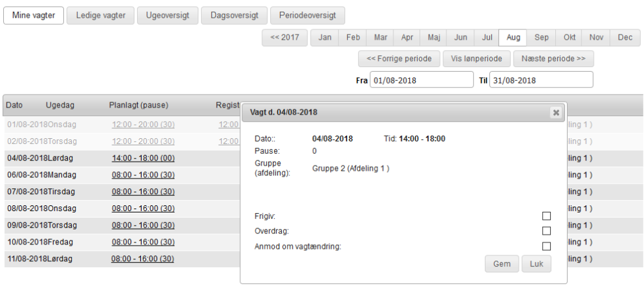Open the Ugeoversigt tab
The width and height of the screenshot is (644, 305).
(x=167, y=15)
